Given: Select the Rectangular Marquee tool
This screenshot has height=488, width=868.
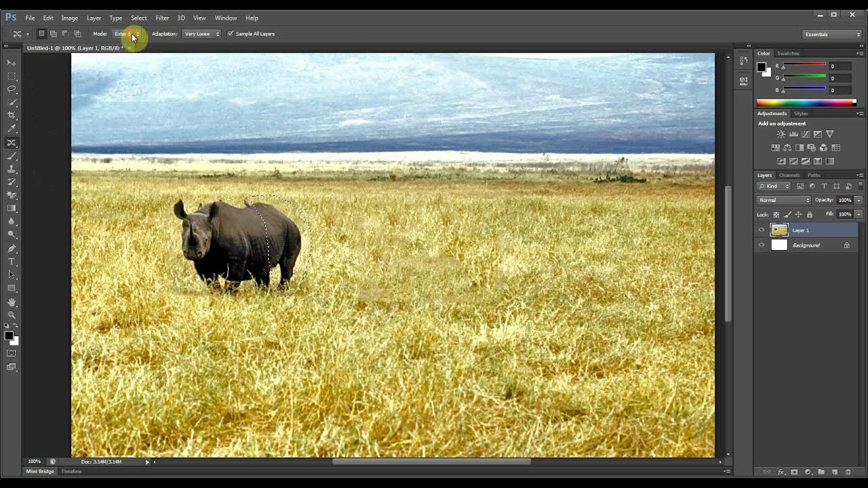Looking at the screenshot, I should pyautogui.click(x=12, y=76).
